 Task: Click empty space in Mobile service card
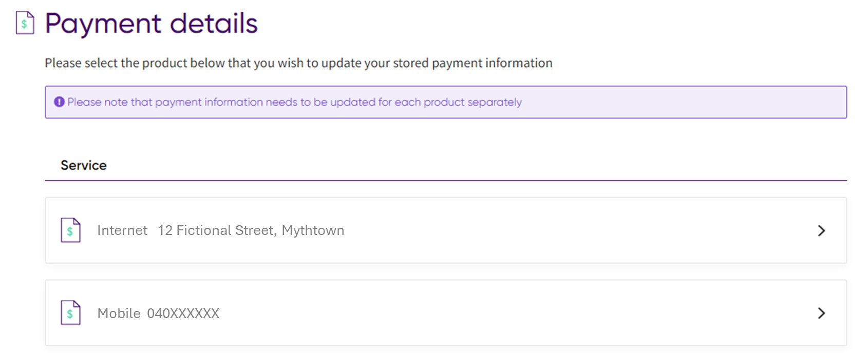click(x=514, y=313)
